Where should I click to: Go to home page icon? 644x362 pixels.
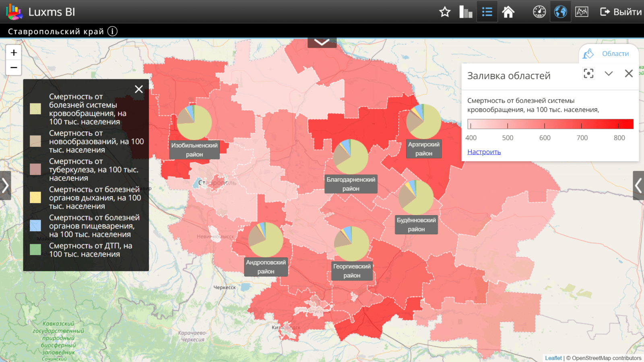(508, 12)
